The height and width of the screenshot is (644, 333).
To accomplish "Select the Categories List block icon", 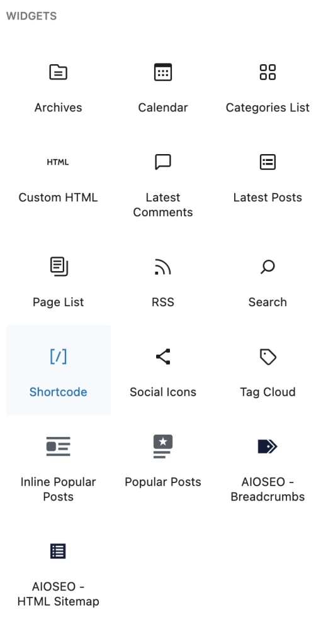I will pos(268,72).
